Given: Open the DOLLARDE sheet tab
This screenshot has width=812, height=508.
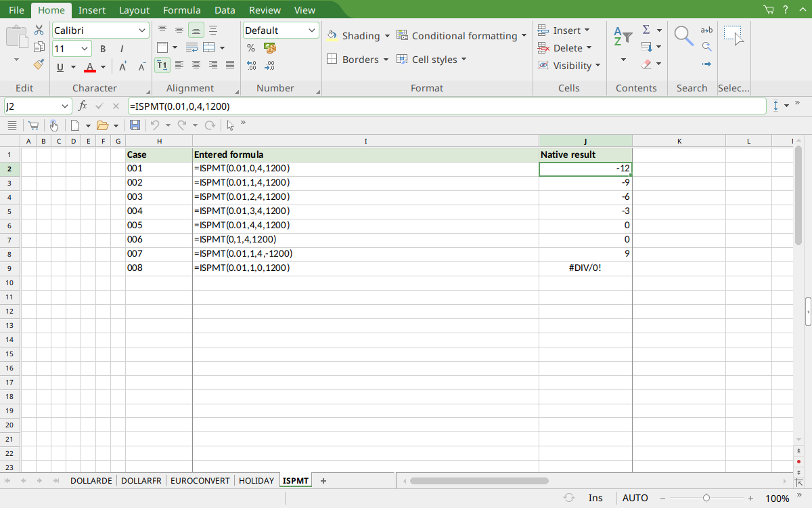Looking at the screenshot, I should coord(91,481).
